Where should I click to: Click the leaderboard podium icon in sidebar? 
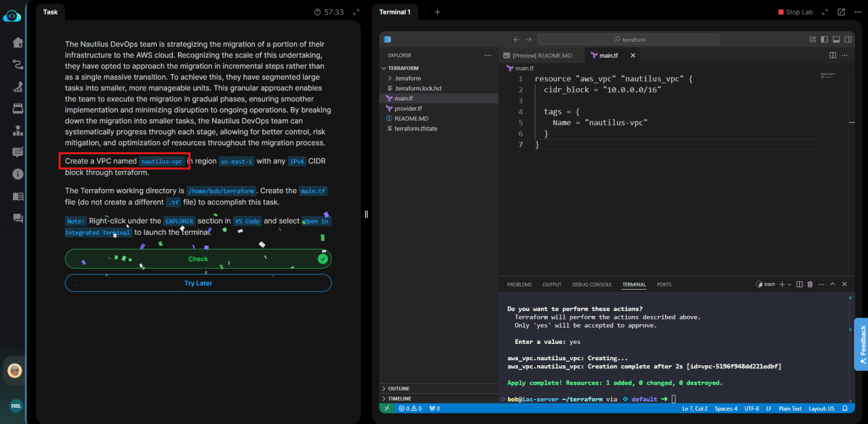click(18, 130)
